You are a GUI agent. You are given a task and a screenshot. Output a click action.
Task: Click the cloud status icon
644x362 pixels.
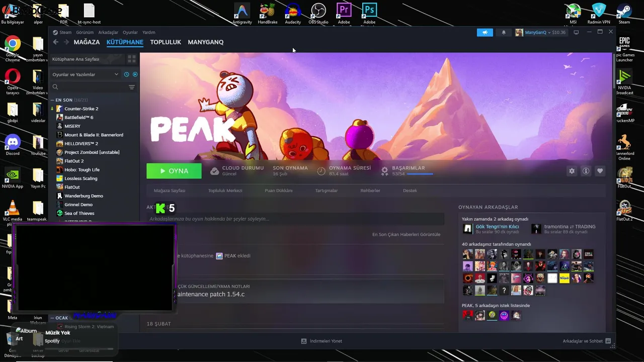(214, 171)
